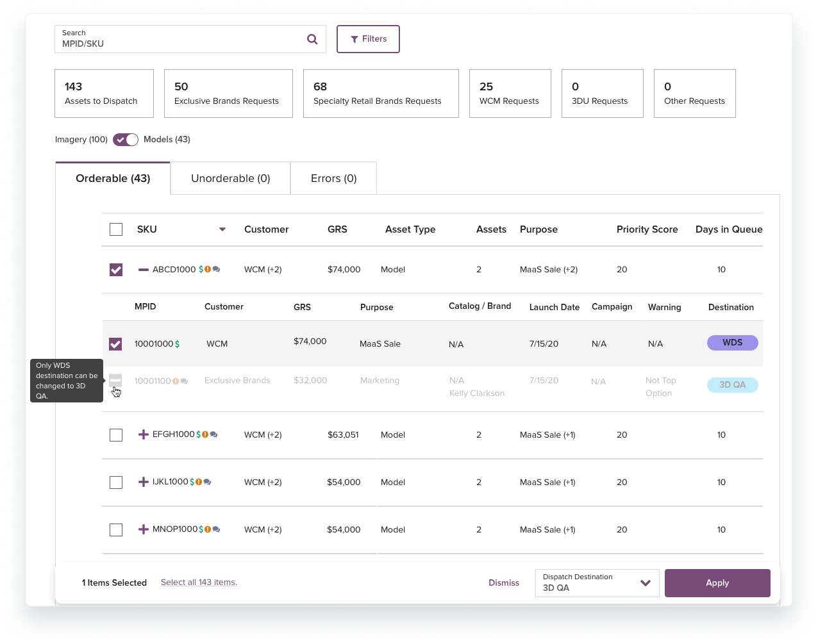Image resolution: width=818 pixels, height=644 pixels.
Task: Expand the EFGH1000 row with plus icon
Action: point(144,434)
